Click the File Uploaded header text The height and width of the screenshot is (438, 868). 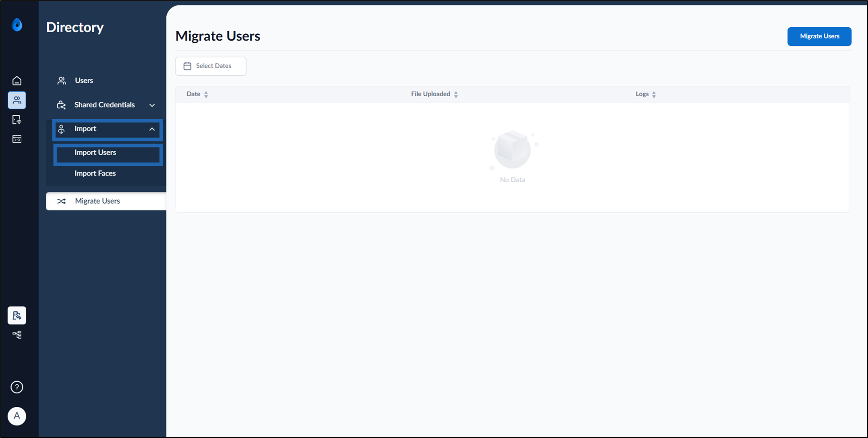(x=431, y=94)
